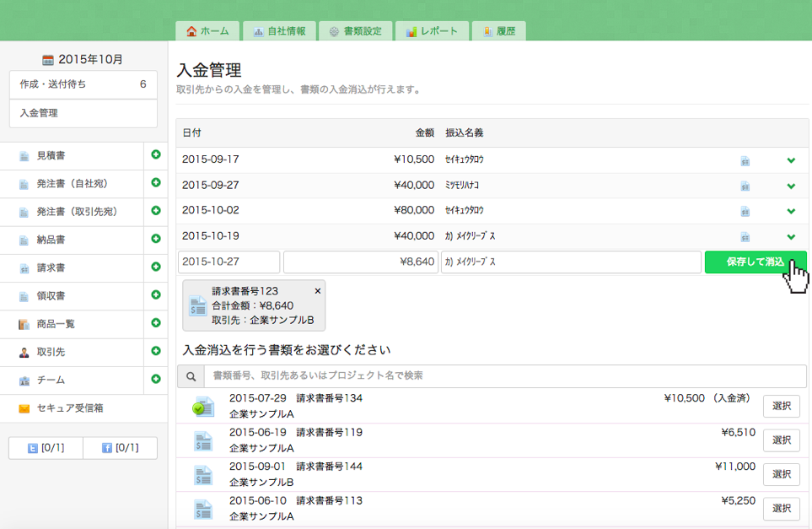
Task: Open the 書類設定 tab
Action: tap(355, 31)
